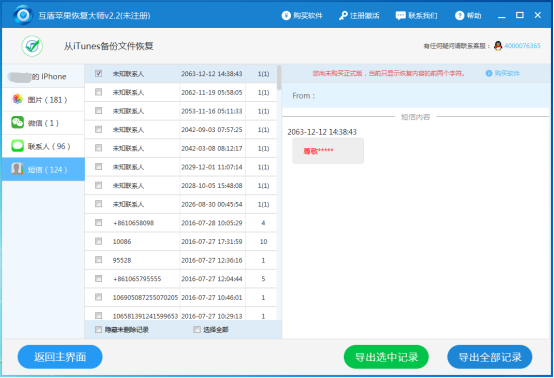Select the iPhone device entry
The height and width of the screenshot is (378, 554).
point(43,76)
